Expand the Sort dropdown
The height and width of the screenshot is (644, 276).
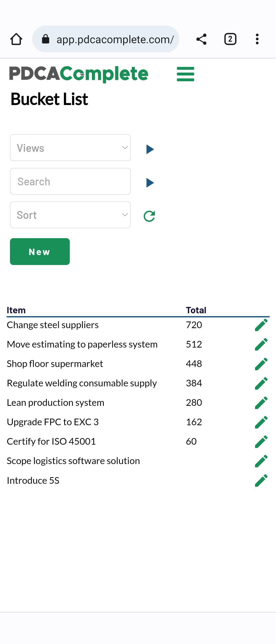(x=70, y=215)
